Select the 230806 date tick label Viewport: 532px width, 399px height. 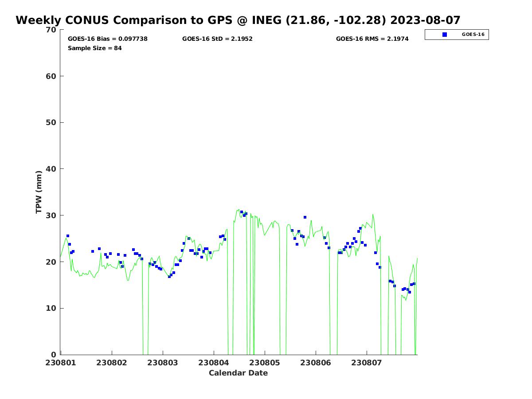coord(316,363)
